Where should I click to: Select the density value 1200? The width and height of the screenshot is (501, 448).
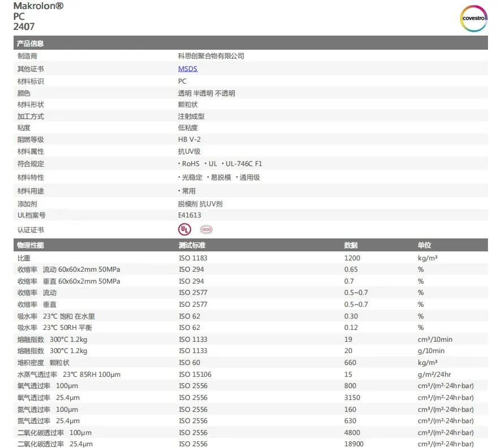pyautogui.click(x=352, y=258)
